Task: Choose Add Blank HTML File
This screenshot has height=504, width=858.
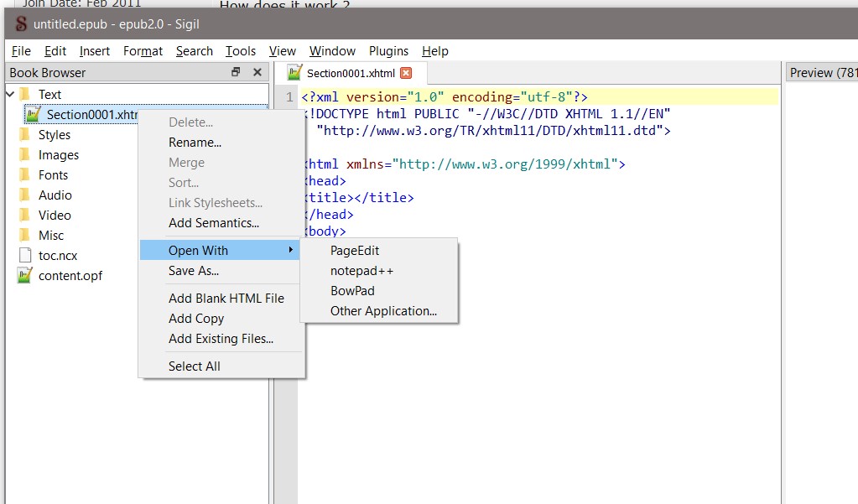Action: pyautogui.click(x=221, y=299)
